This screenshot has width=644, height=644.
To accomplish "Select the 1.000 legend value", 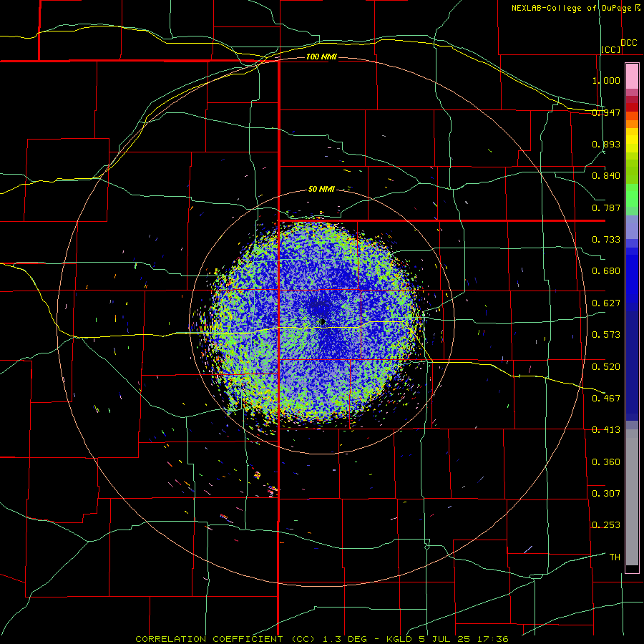I will tap(606, 80).
